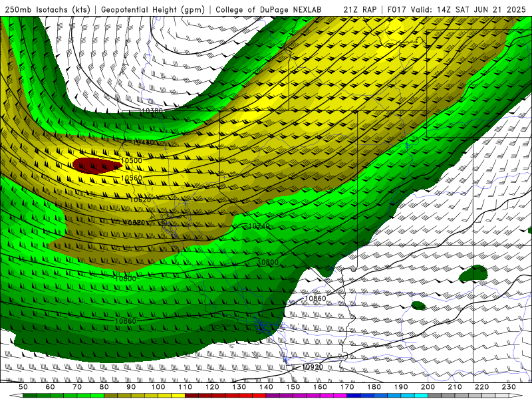Image resolution: width=532 pixels, height=399 pixels.
Task: Click the 'College of DuPage NEXLAB' header label
Action: point(269,9)
